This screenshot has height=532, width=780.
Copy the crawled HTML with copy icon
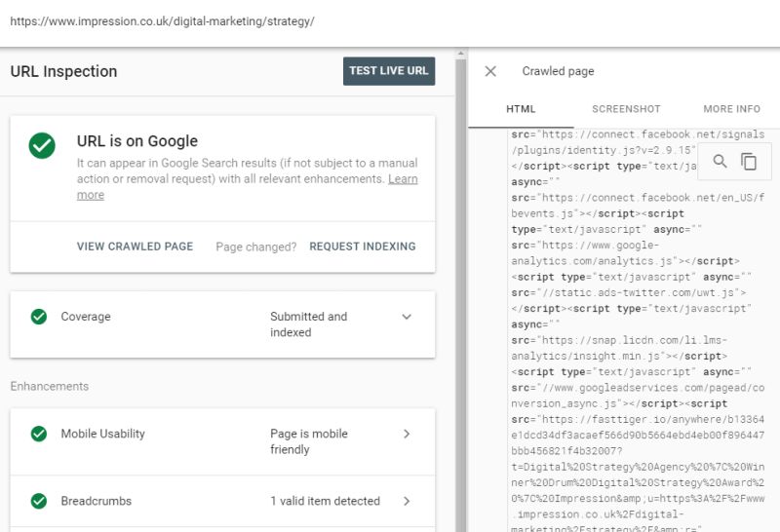click(x=749, y=161)
